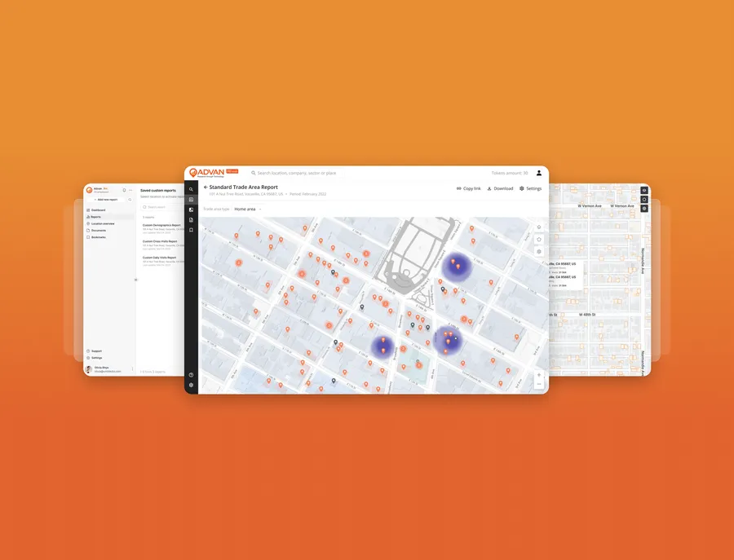The height and width of the screenshot is (560, 734).
Task: Open the user account kebab menu in left window
Action: tap(132, 369)
